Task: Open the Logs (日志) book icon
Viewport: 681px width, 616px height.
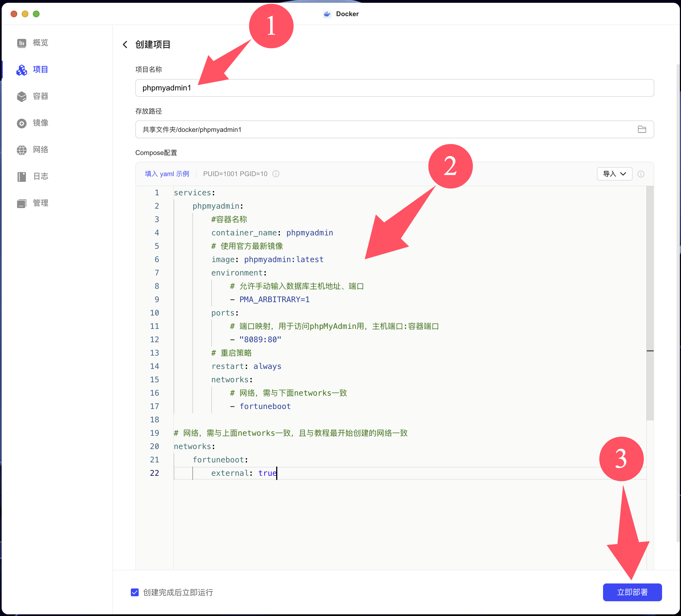Action: 22,176
